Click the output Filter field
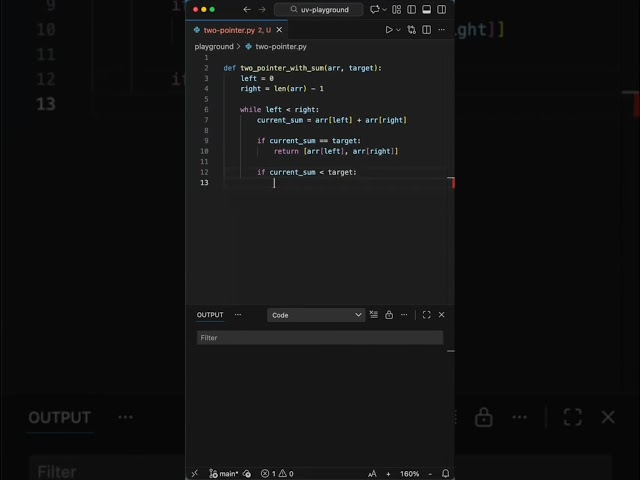 point(320,338)
